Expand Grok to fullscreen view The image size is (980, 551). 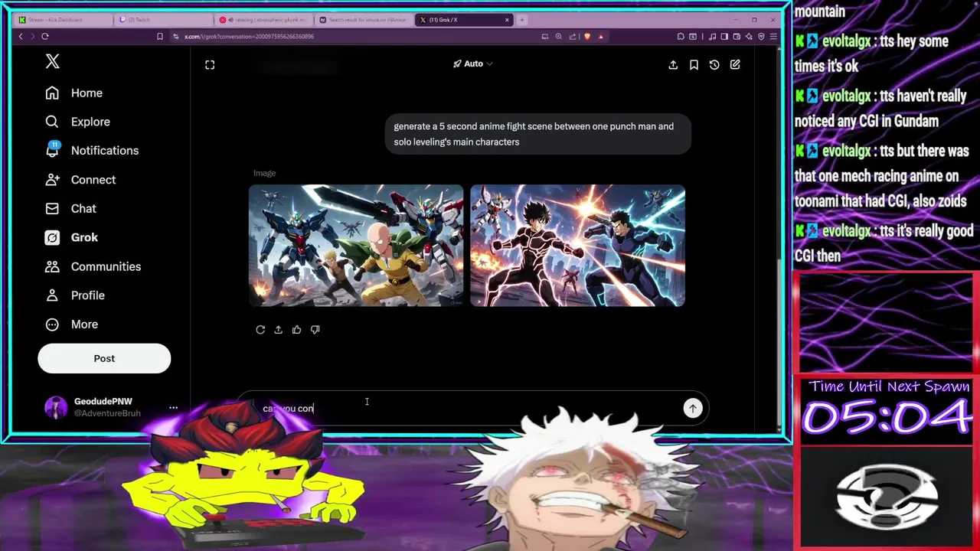(x=210, y=65)
